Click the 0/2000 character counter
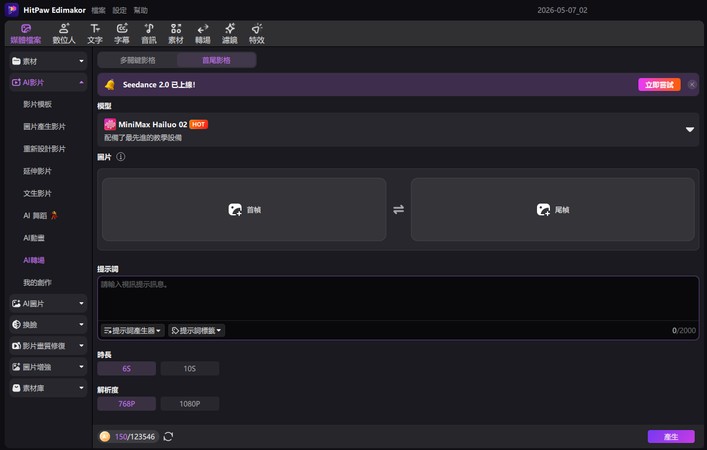Image resolution: width=707 pixels, height=450 pixels. coord(684,331)
